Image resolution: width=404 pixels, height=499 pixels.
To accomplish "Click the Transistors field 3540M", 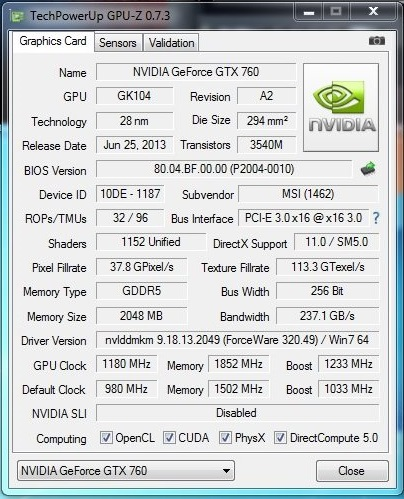I will pos(266,145).
